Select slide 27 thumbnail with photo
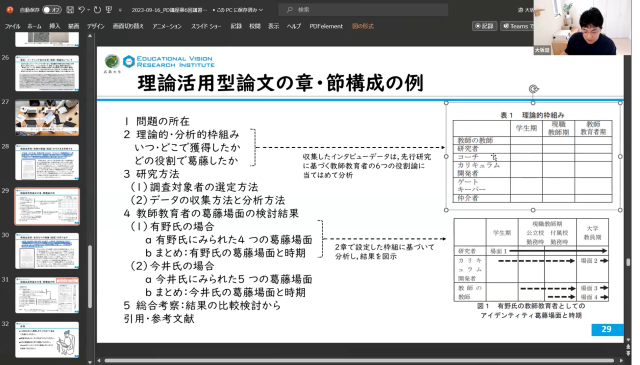640x365 pixels. (47, 118)
